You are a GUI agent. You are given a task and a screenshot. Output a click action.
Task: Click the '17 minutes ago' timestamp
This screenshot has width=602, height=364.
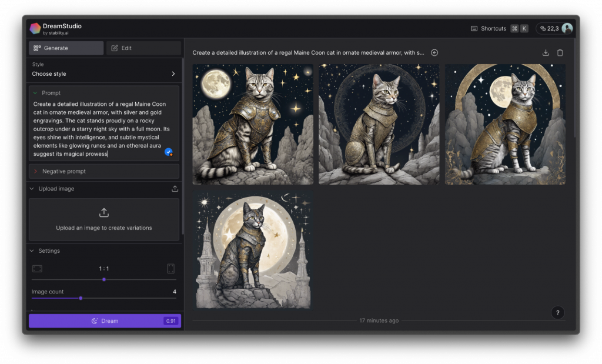379,320
